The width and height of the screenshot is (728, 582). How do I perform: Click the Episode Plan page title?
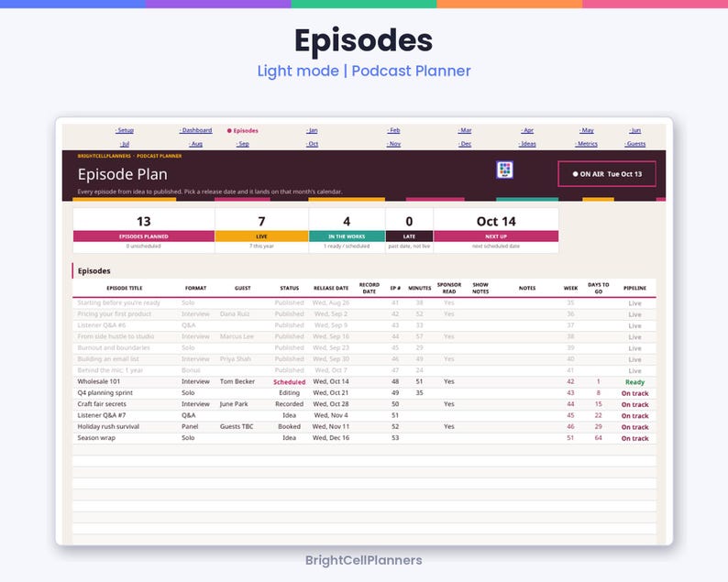coord(123,174)
